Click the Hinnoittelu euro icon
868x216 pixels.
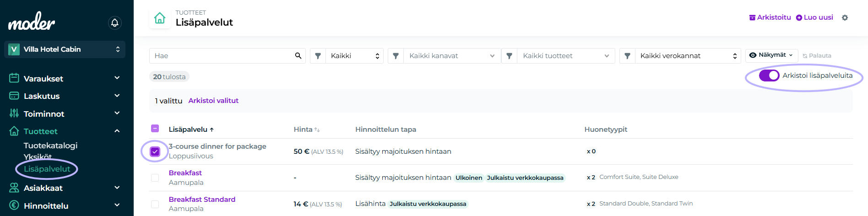14,205
